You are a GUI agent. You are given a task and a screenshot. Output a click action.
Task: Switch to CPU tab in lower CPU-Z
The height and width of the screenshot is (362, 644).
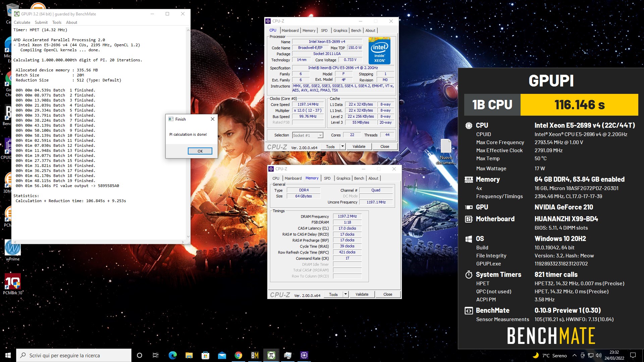pyautogui.click(x=276, y=178)
